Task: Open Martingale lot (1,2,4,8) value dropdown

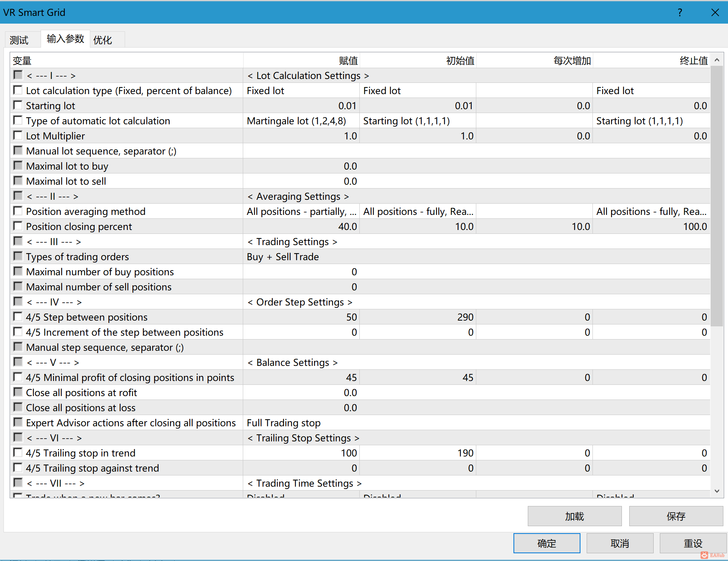Action: point(301,121)
